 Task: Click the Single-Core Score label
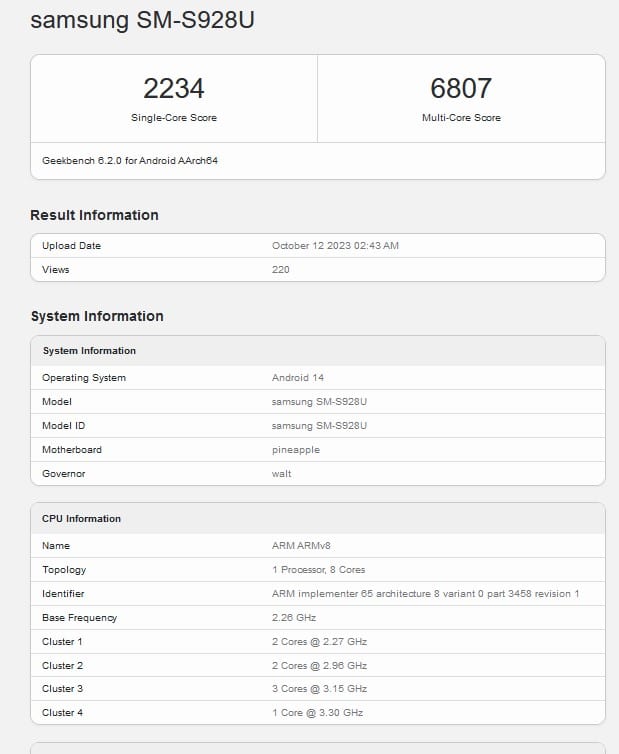(174, 118)
